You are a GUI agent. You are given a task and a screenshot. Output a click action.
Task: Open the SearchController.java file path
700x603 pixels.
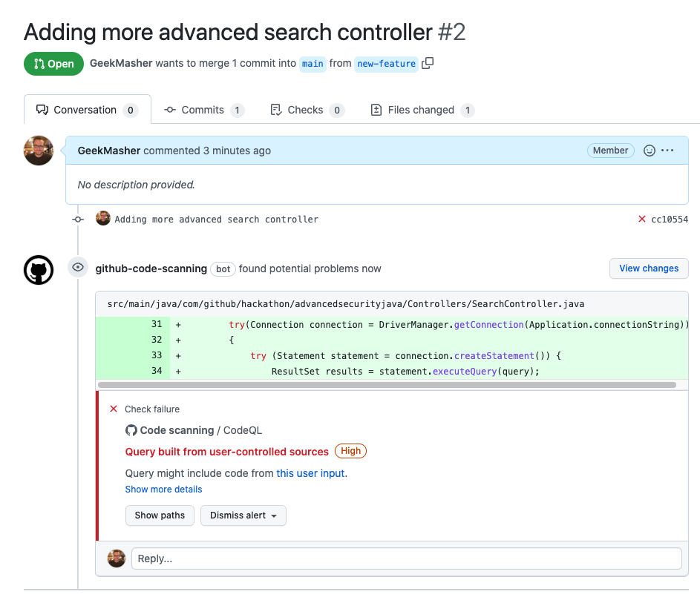(345, 304)
